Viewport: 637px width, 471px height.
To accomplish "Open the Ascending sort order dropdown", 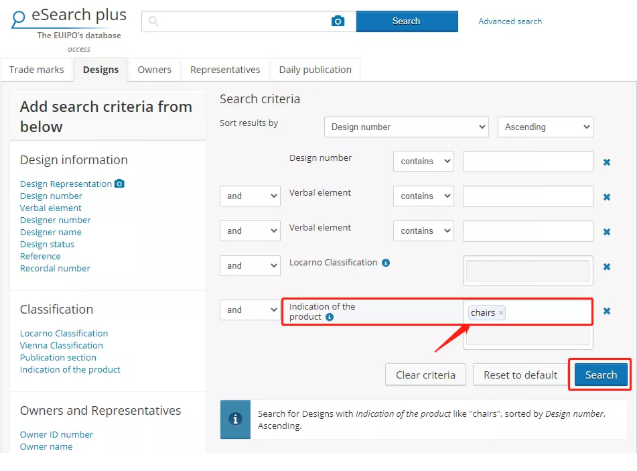I will pos(545,127).
